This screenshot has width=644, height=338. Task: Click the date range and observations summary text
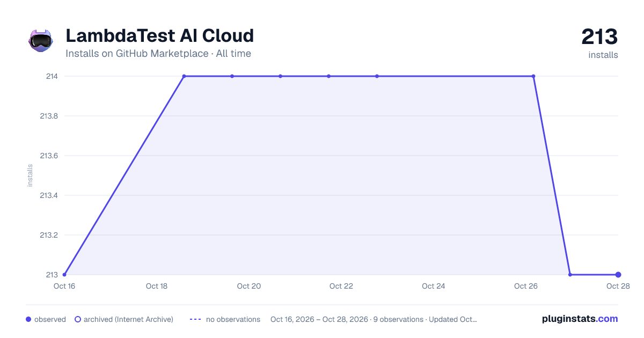tap(374, 319)
